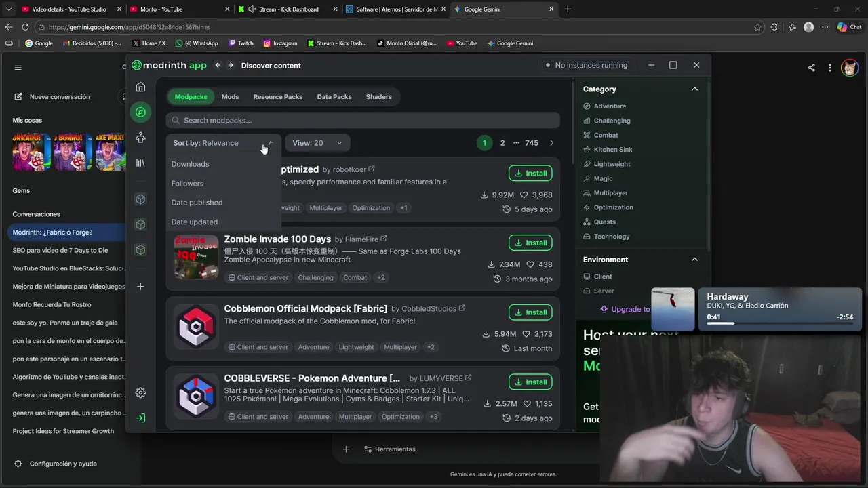
Task: Open external link icon next to FlameFire
Action: point(384,239)
